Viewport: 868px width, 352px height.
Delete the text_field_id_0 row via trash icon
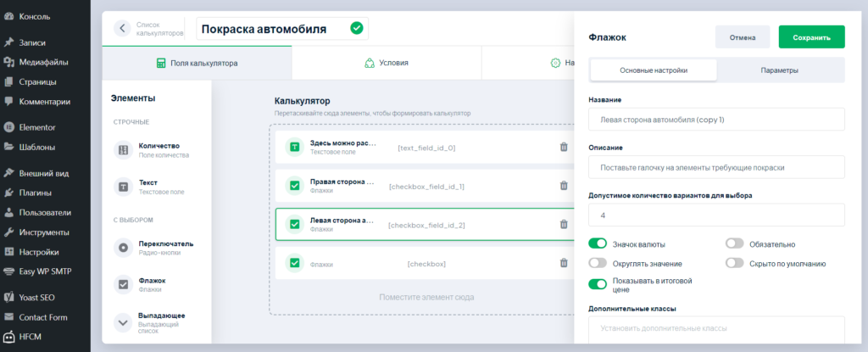(x=564, y=148)
